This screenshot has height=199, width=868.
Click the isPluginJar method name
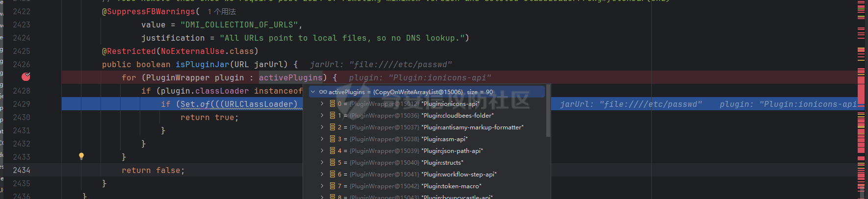pos(202,64)
